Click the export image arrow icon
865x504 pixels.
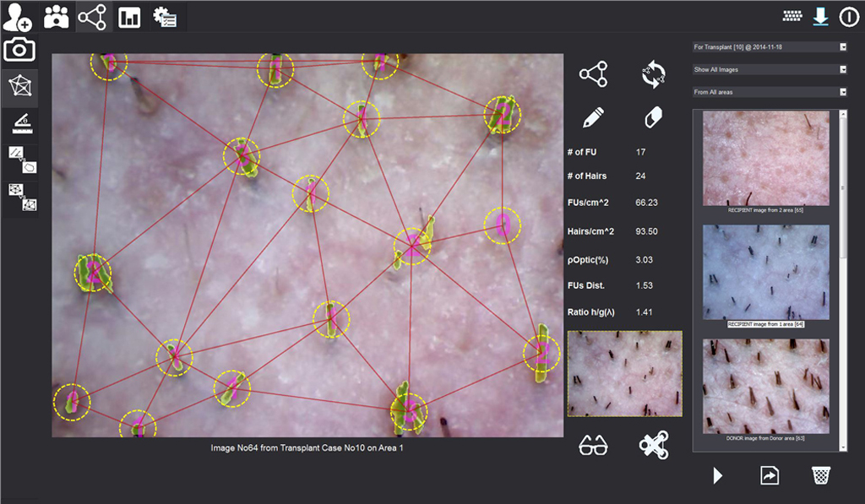[769, 476]
